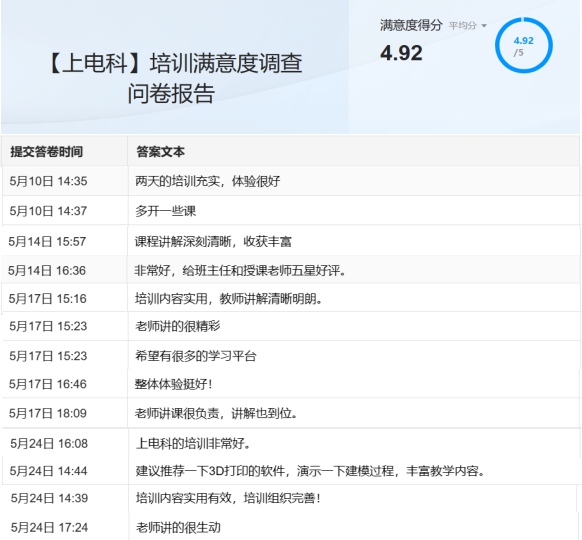The width and height of the screenshot is (582, 540).
Task: Select the 5月24日 17:24 response row
Action: (291, 527)
